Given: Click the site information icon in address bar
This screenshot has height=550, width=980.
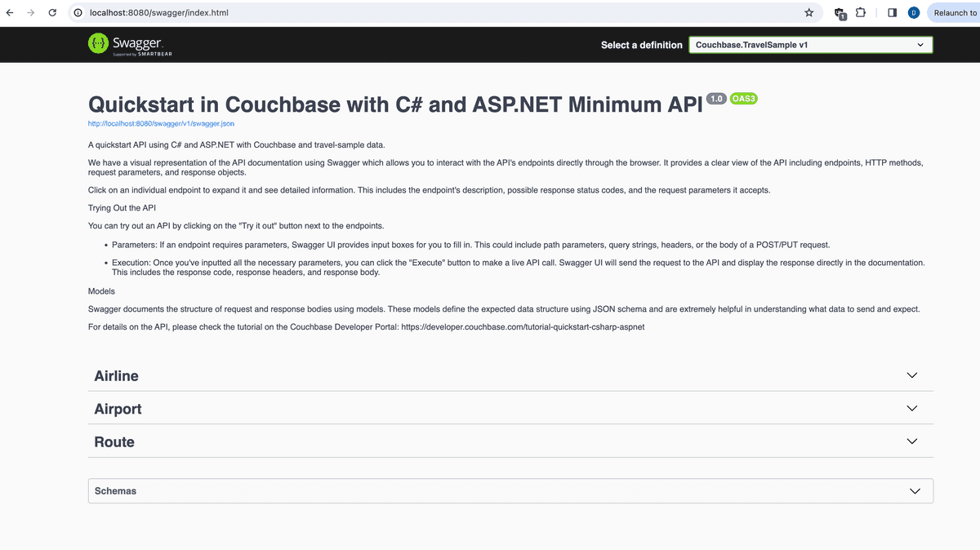Looking at the screenshot, I should [78, 12].
